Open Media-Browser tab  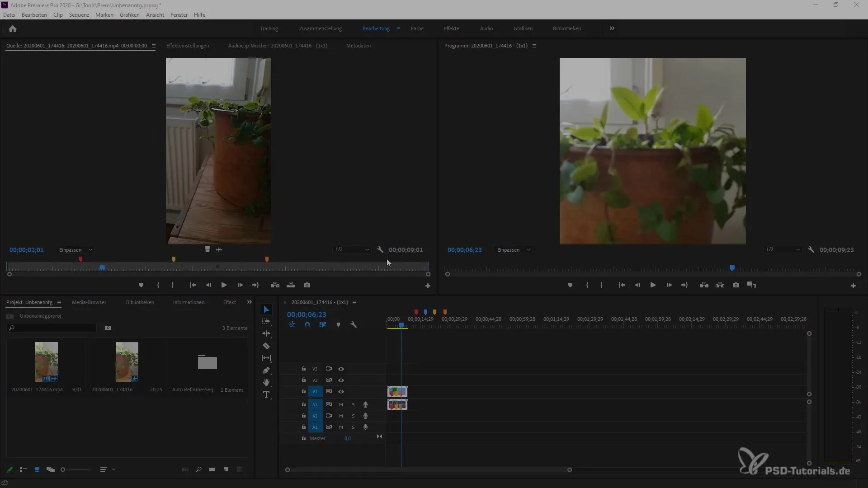[89, 302]
